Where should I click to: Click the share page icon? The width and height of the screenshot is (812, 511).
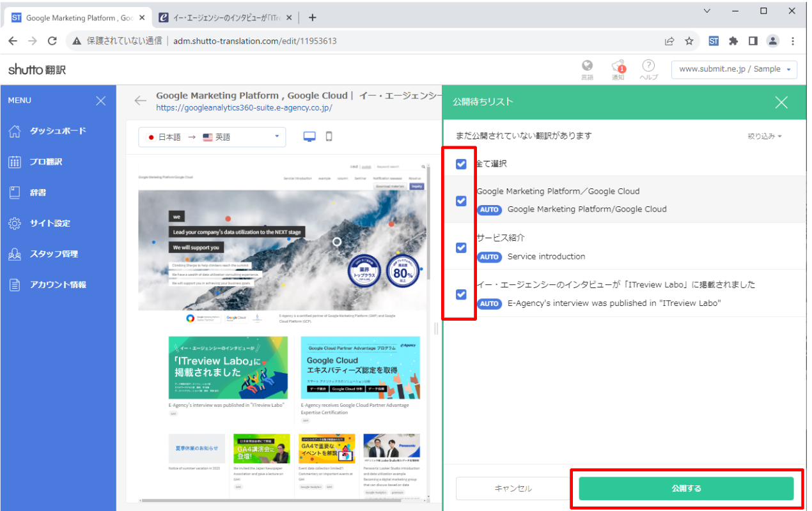coord(669,41)
